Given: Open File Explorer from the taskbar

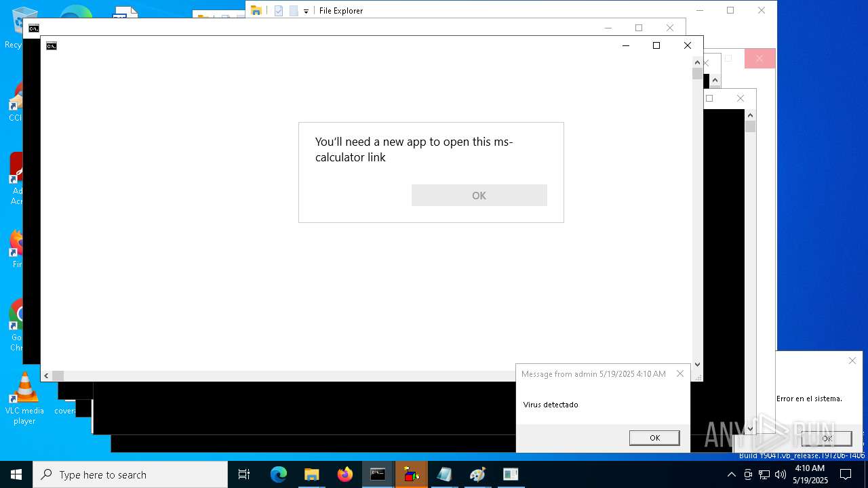Looking at the screenshot, I should (x=311, y=474).
